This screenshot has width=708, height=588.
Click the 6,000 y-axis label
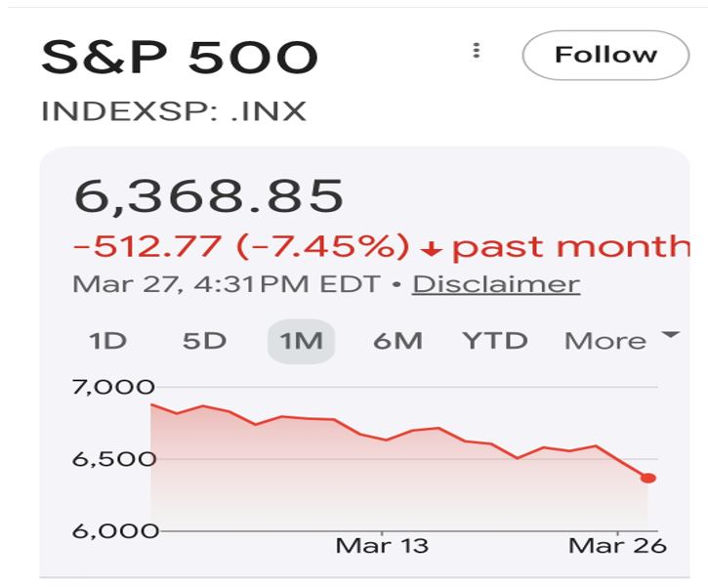pos(107,530)
